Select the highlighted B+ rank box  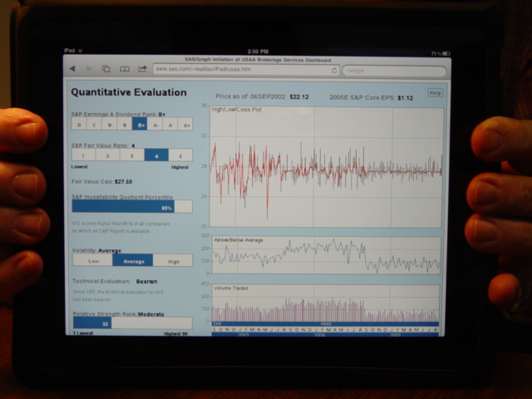[x=140, y=125]
